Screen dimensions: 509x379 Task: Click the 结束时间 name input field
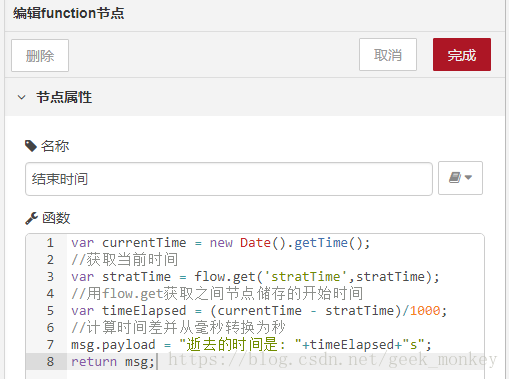[229, 179]
